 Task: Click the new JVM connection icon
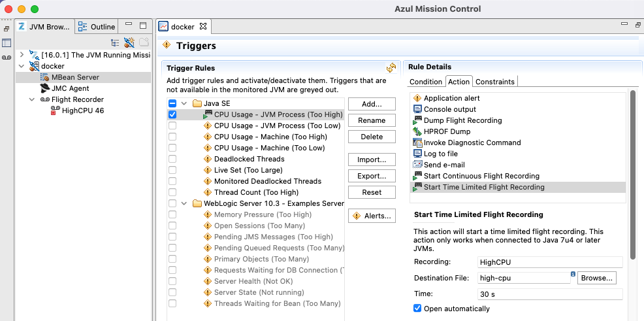pyautogui.click(x=129, y=42)
